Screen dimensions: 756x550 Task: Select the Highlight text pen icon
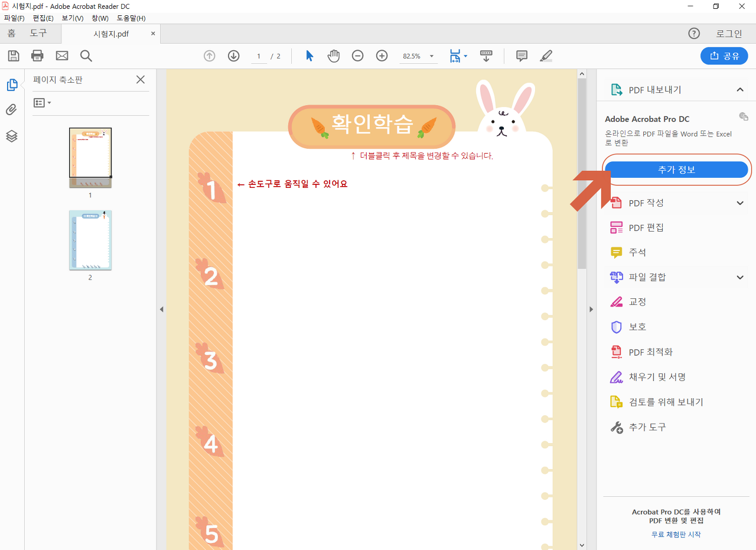click(546, 56)
